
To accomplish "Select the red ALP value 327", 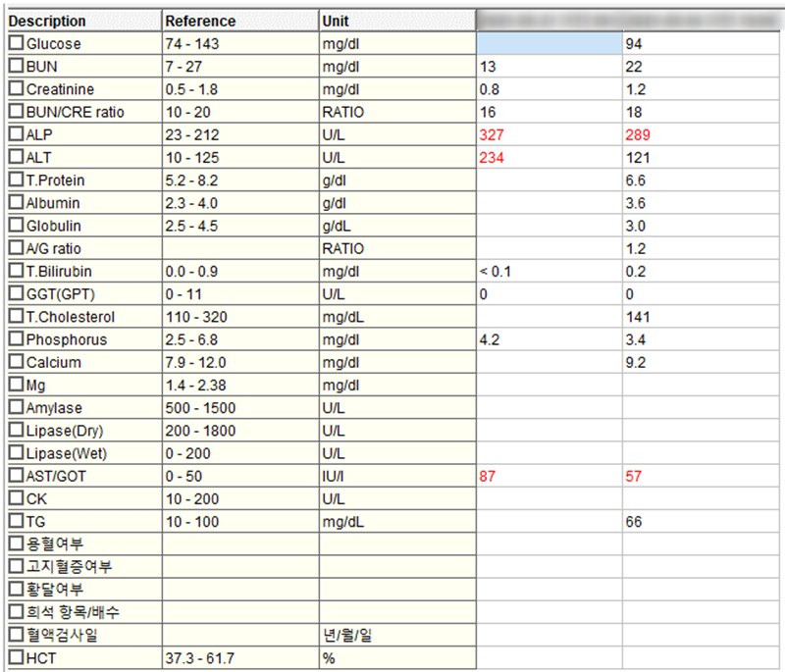I will 493,134.
